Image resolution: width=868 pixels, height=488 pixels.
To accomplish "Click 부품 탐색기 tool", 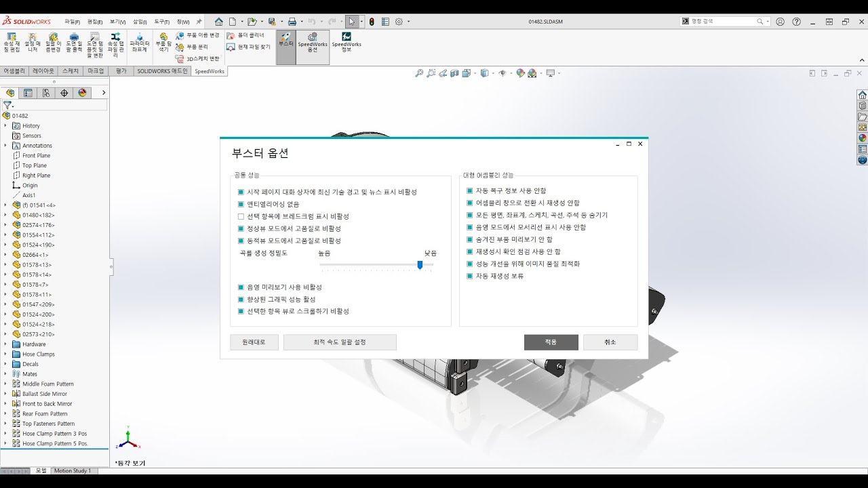I will 163,43.
